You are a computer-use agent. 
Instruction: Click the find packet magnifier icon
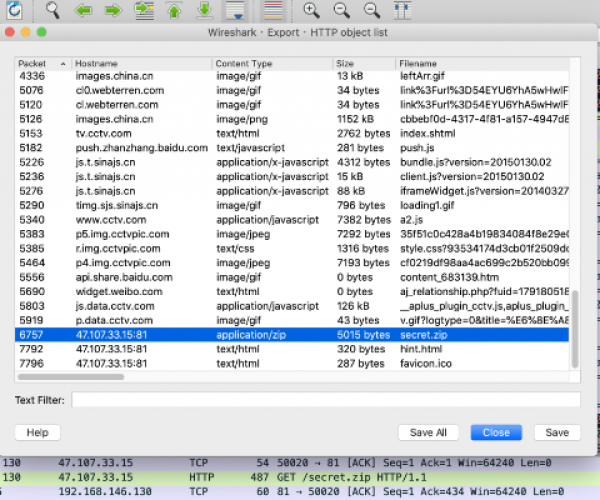pyautogui.click(x=52, y=11)
